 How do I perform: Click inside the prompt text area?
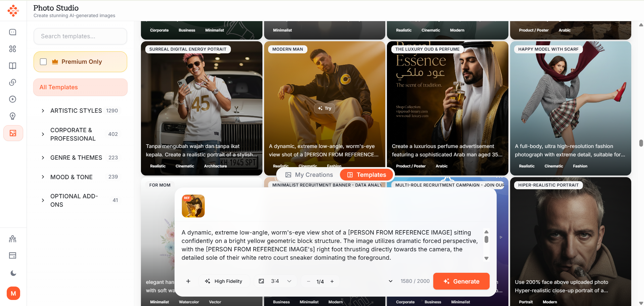tap(331, 245)
